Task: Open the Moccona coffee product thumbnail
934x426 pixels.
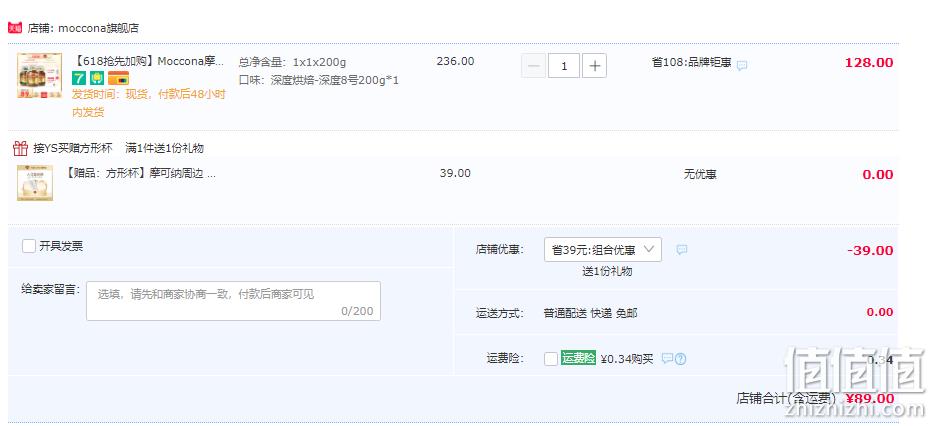Action: pos(39,75)
